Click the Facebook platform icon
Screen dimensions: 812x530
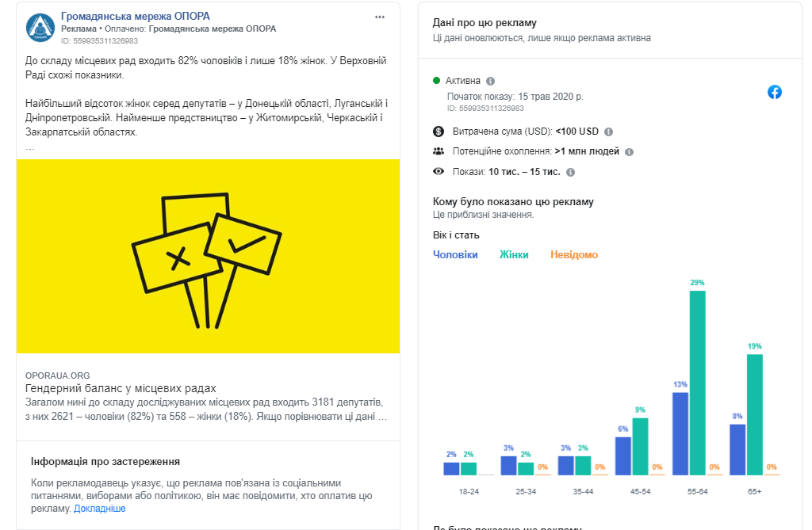tap(775, 92)
